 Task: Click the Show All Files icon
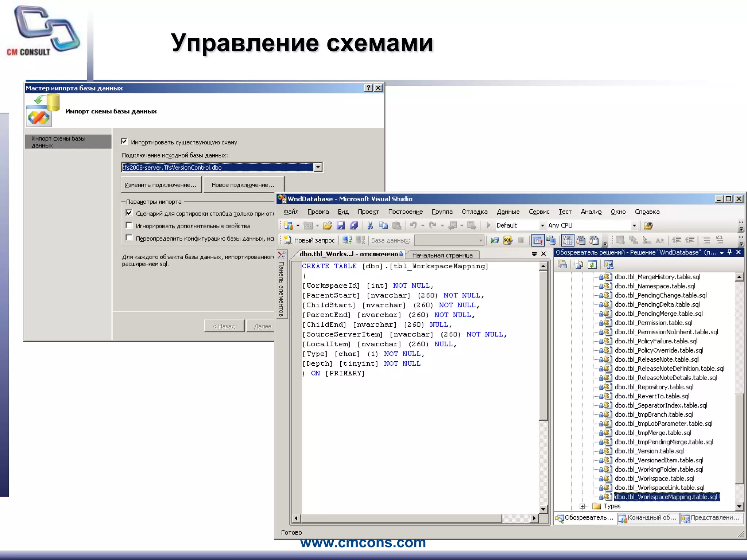tap(579, 265)
